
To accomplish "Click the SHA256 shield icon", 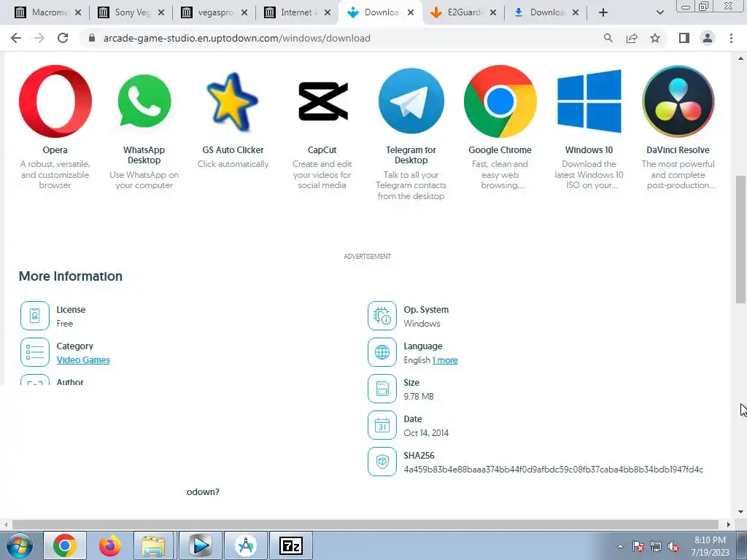I will click(x=382, y=462).
